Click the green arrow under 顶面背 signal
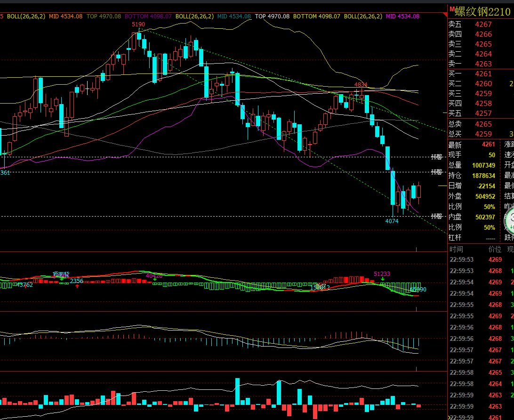This screenshot has height=420, width=514. pos(61,278)
